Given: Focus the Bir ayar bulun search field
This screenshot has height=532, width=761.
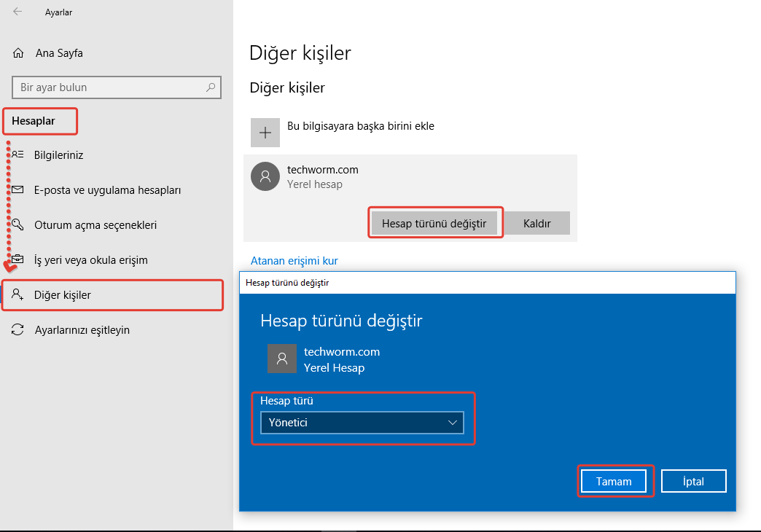Looking at the screenshot, I should pos(109,87).
